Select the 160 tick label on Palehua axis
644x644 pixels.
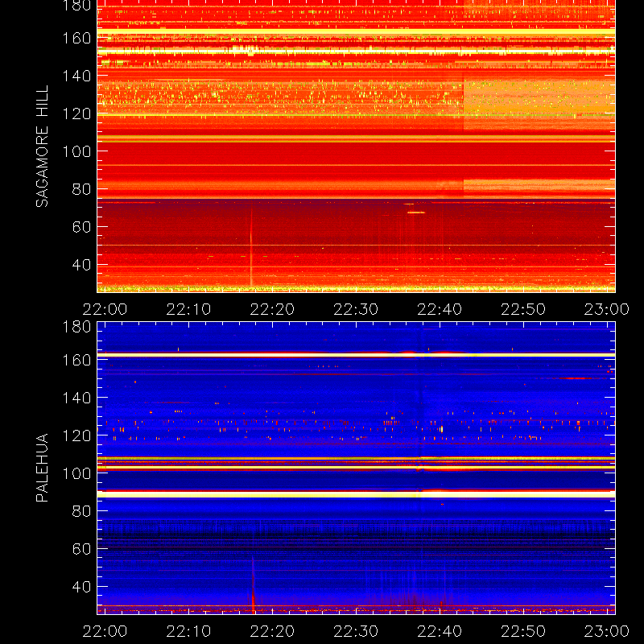pos(76,360)
